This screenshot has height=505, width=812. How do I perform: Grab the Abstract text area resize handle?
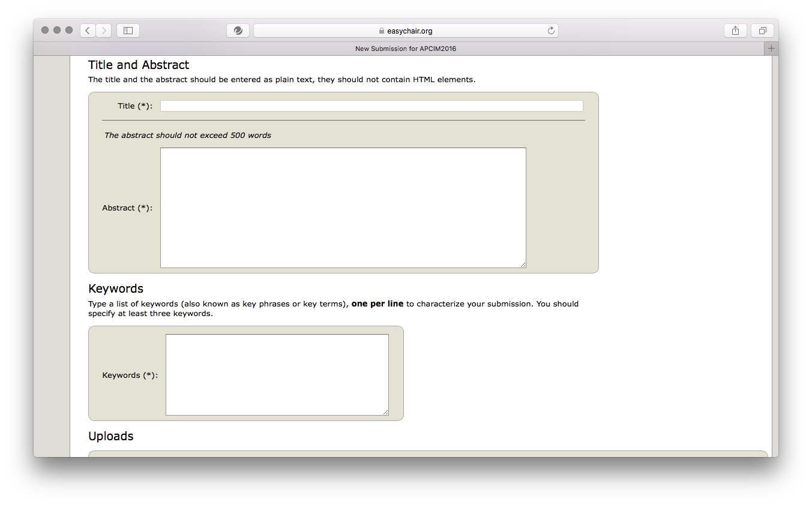tap(523, 264)
